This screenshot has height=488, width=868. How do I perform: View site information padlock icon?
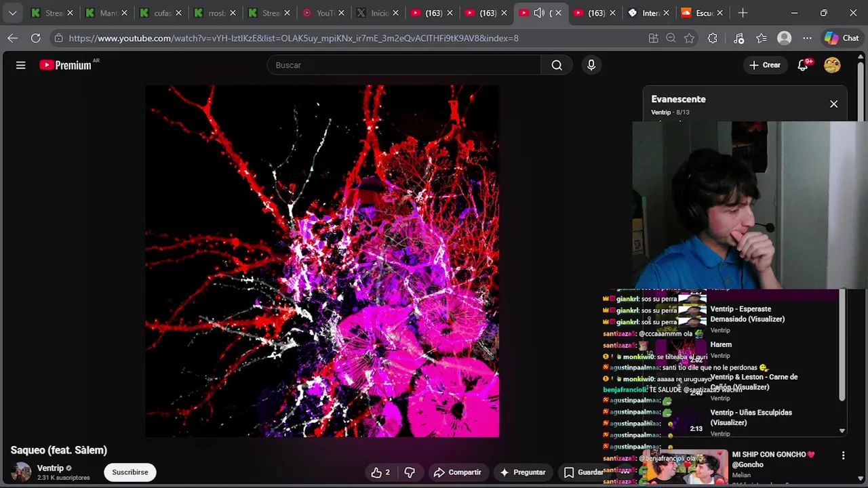click(59, 38)
